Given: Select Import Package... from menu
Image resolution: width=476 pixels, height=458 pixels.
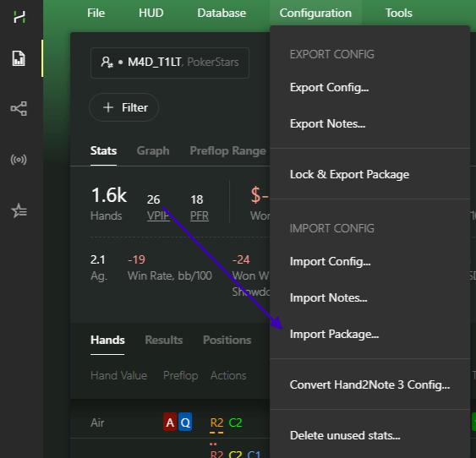Looking at the screenshot, I should coord(334,334).
